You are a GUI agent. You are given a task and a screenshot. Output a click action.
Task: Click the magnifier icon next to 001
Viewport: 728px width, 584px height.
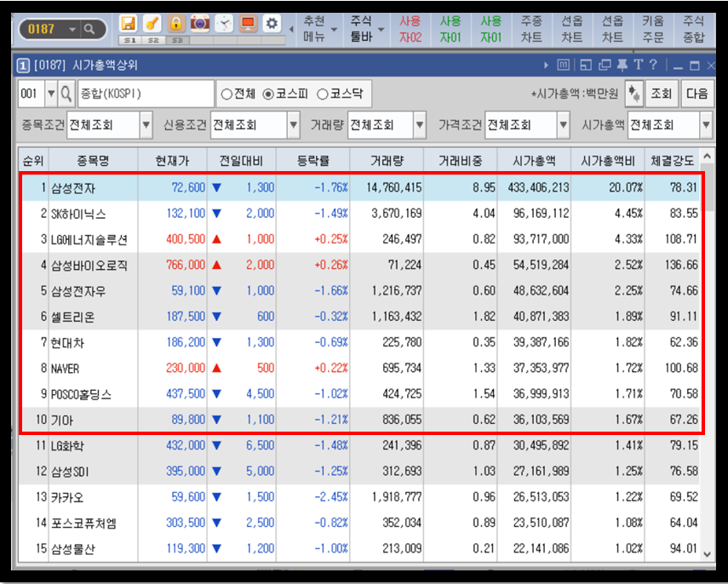pyautogui.click(x=66, y=94)
